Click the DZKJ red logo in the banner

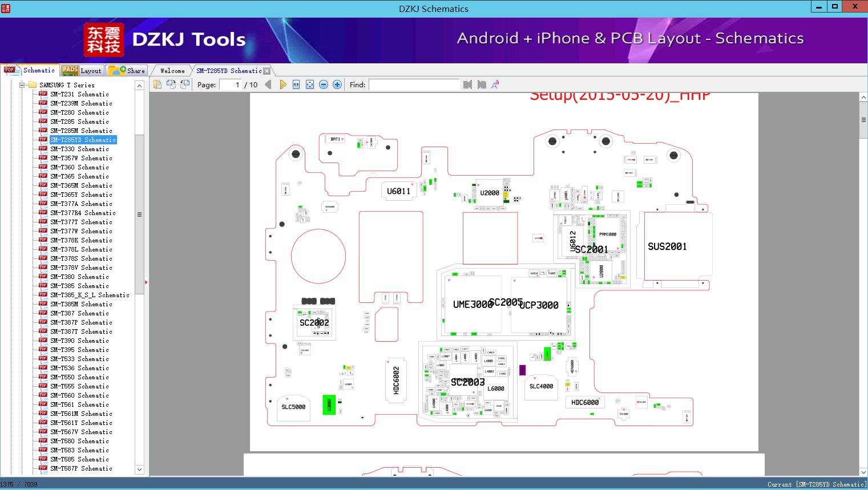pos(103,40)
